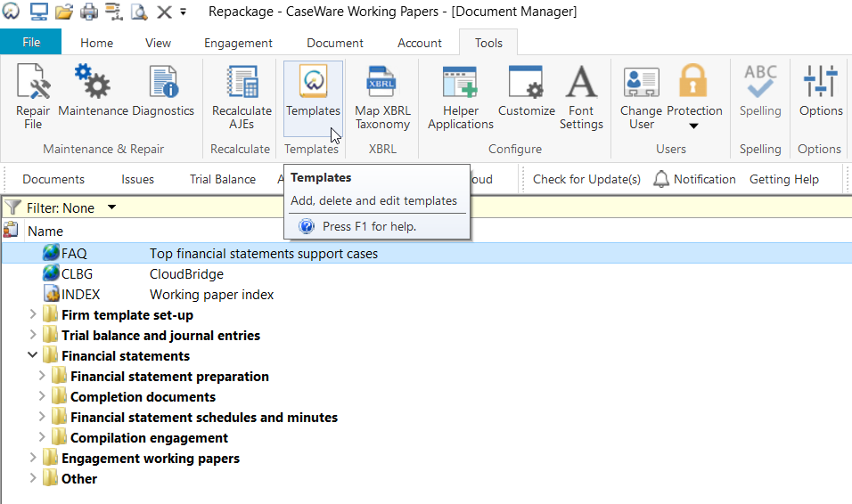852x504 pixels.
Task: Select the FAQ document row
Action: pos(427,253)
